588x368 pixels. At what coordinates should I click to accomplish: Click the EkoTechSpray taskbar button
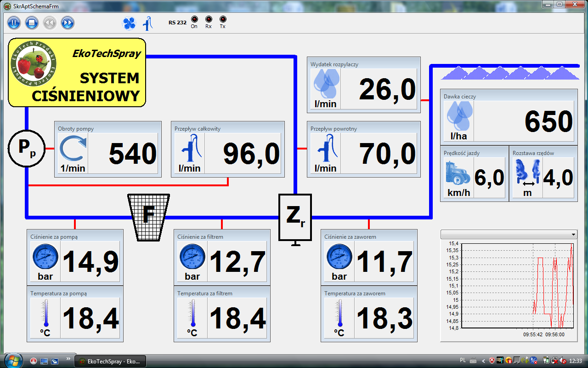tap(110, 361)
